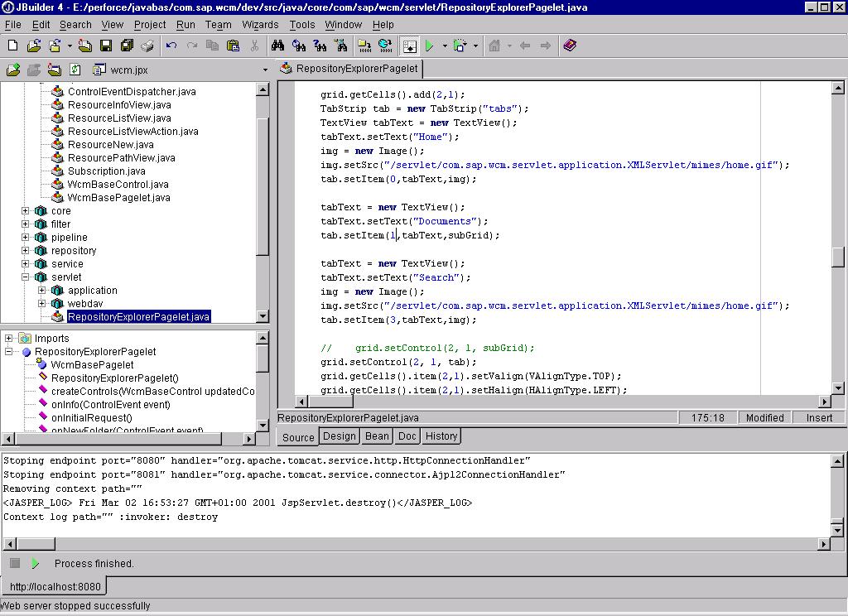
Task: Collapse the servlet package node
Action: [26, 277]
